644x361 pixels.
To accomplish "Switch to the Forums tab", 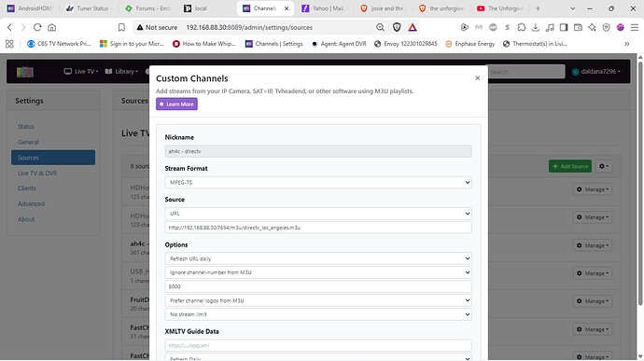I will (147, 8).
